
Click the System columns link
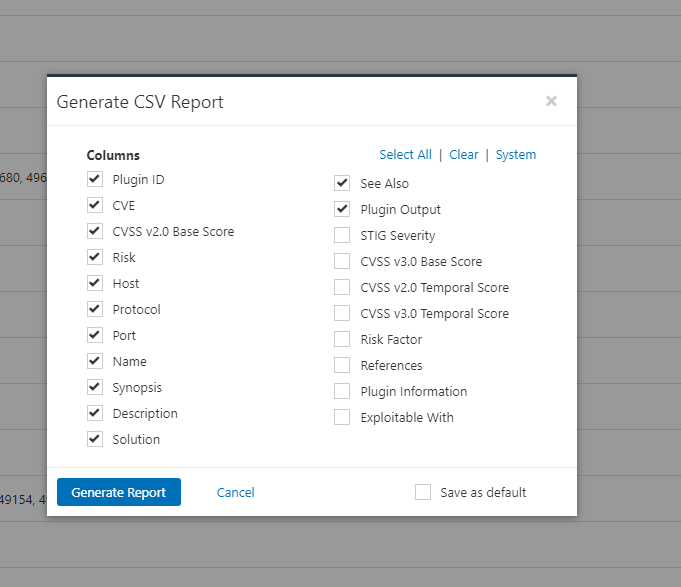516,155
